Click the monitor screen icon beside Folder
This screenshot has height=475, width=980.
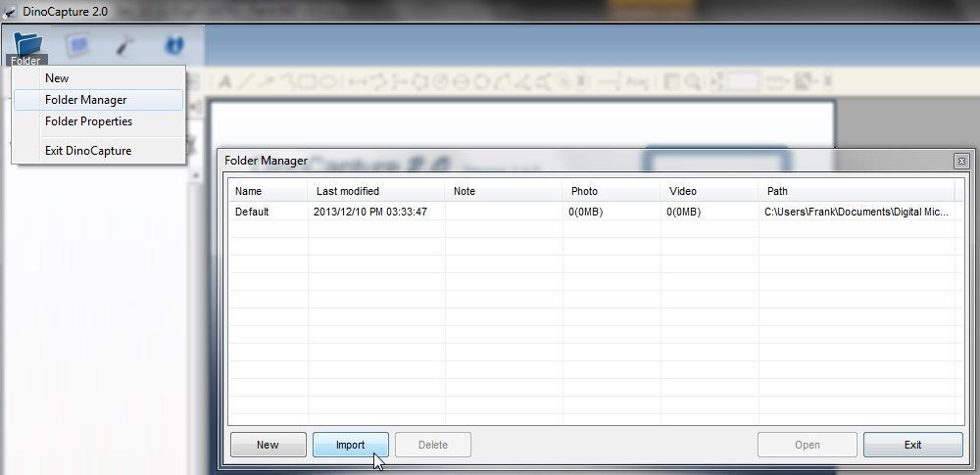(77, 45)
